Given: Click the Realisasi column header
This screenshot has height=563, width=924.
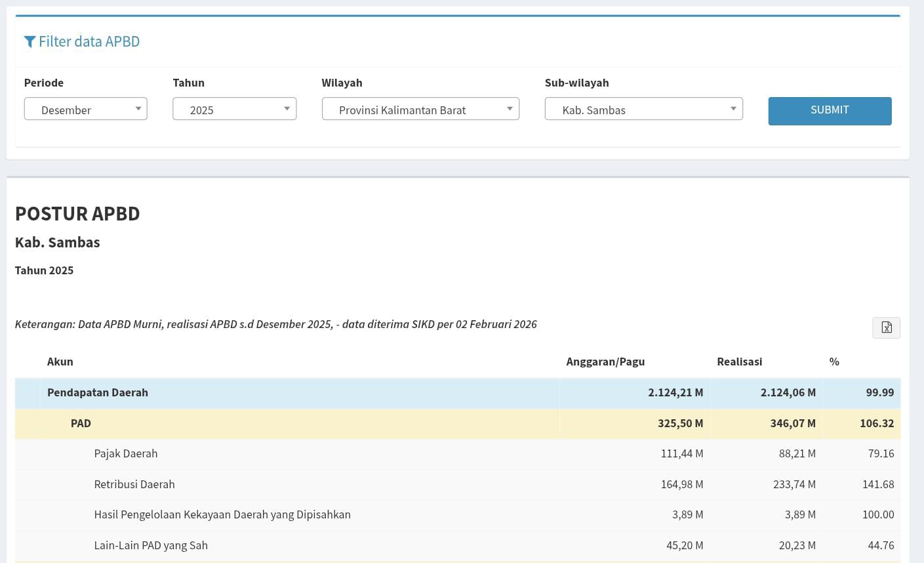Looking at the screenshot, I should point(739,362).
